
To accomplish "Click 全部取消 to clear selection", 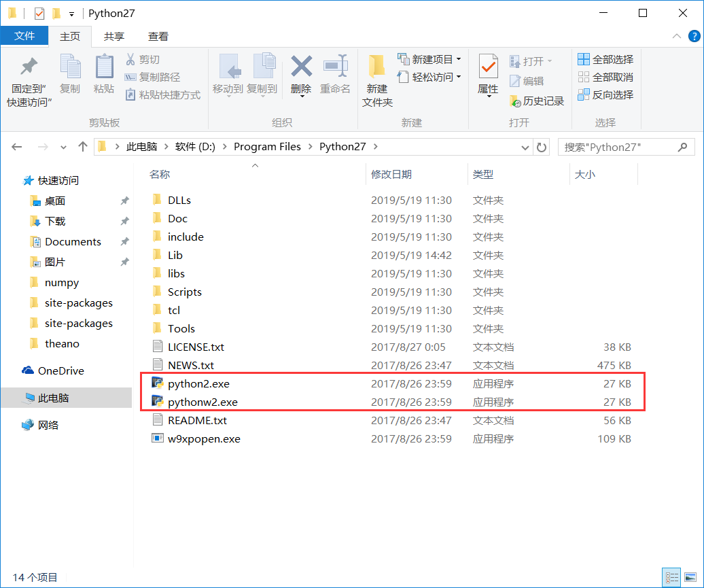I will [605, 77].
